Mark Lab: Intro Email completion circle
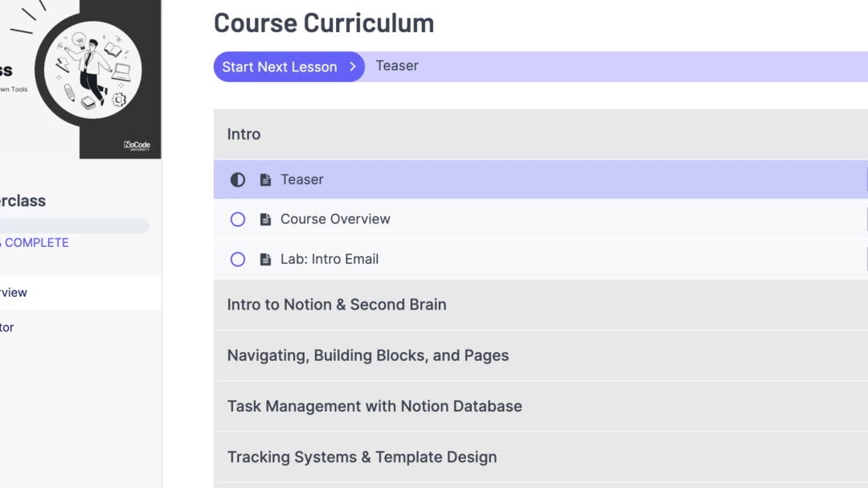 (x=238, y=260)
